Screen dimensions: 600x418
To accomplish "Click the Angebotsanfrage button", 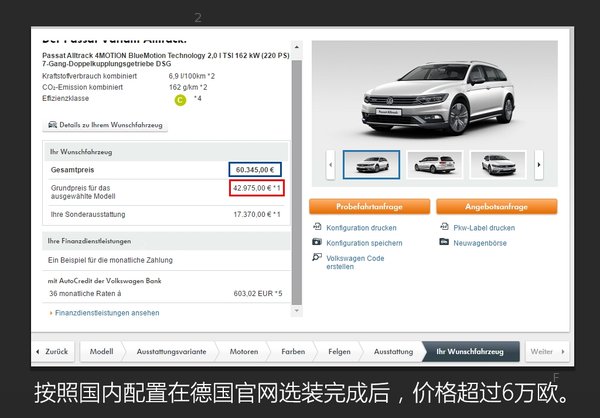I will click(x=497, y=207).
